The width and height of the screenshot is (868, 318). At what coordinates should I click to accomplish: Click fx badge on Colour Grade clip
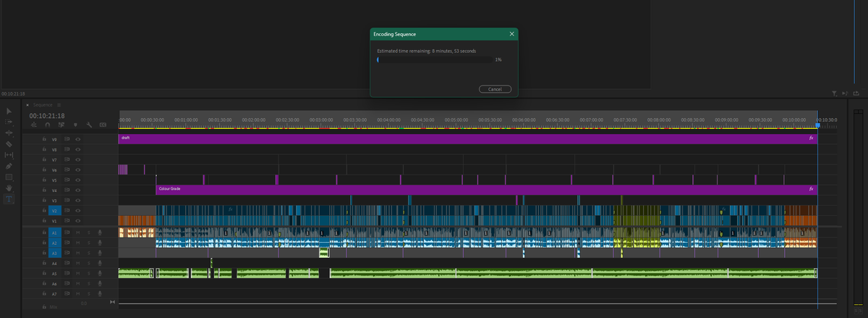(811, 189)
